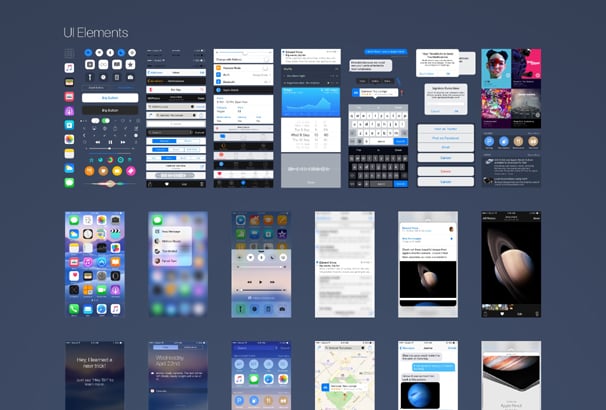Tap the Health app icon on the home screen
Screen dimensions: 606x410
(x=74, y=276)
